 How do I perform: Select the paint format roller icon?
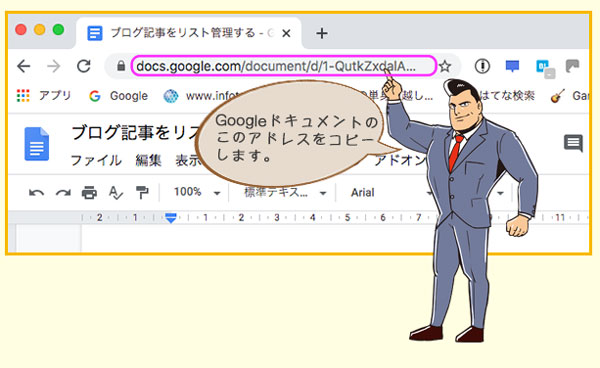(x=142, y=192)
